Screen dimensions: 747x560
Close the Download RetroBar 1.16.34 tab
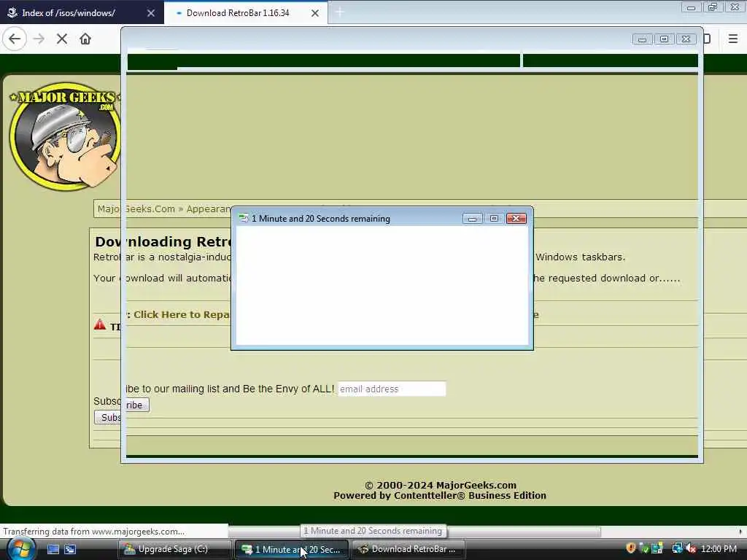pos(315,13)
